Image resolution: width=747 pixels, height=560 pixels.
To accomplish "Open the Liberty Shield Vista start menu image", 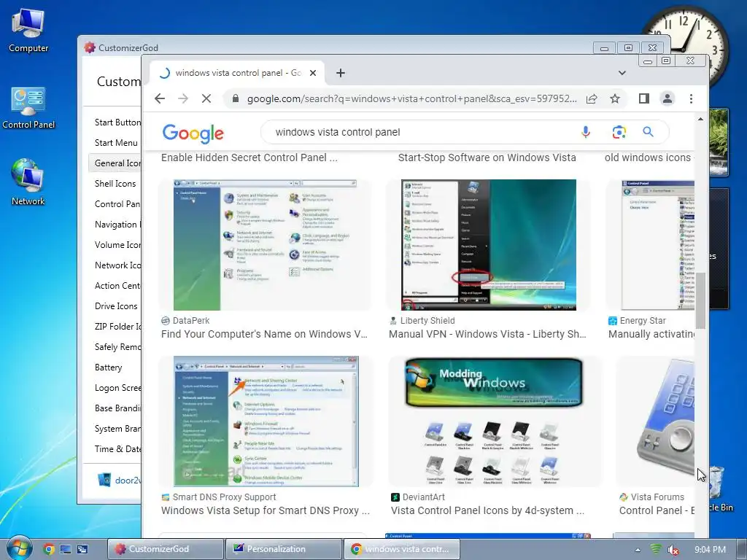I will [x=488, y=245].
